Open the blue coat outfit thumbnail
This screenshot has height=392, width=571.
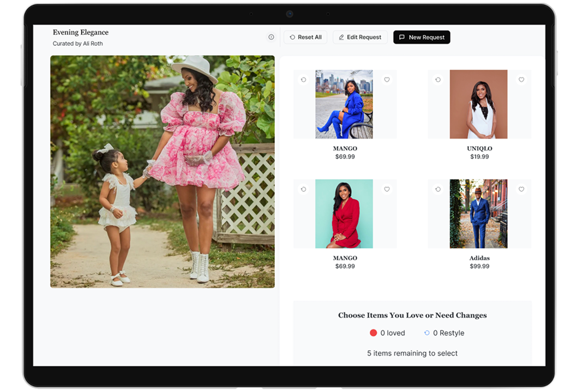coord(344,104)
